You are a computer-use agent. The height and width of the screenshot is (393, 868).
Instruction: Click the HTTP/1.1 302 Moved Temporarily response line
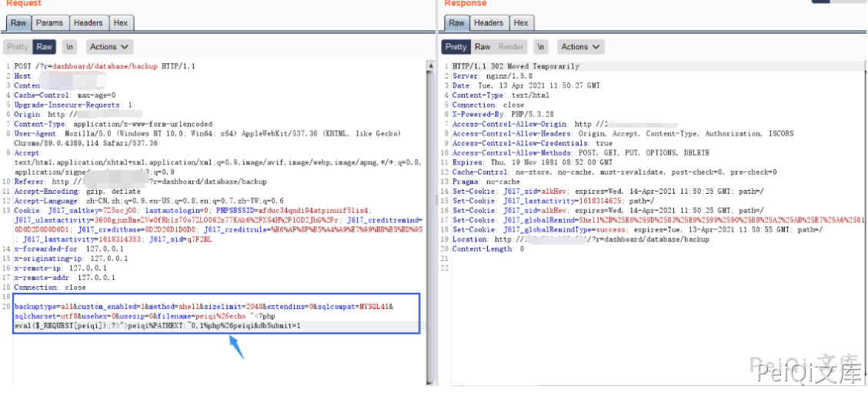coord(516,66)
